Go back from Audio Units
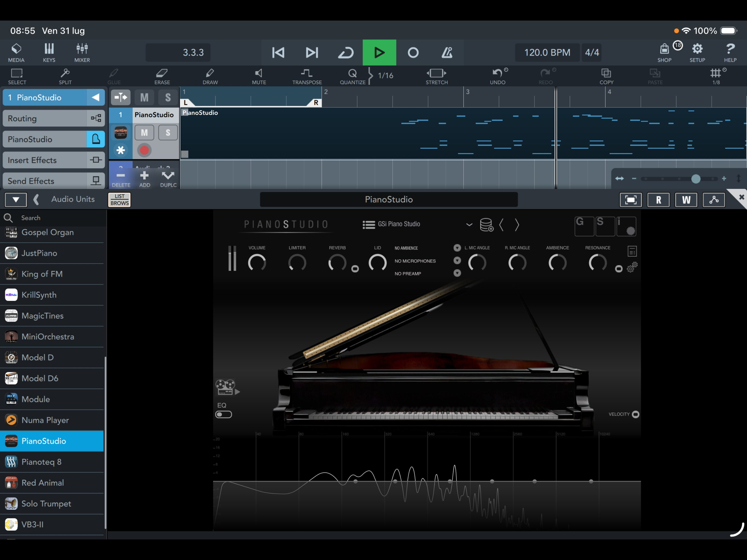Image resolution: width=747 pixels, height=560 pixels. [36, 199]
